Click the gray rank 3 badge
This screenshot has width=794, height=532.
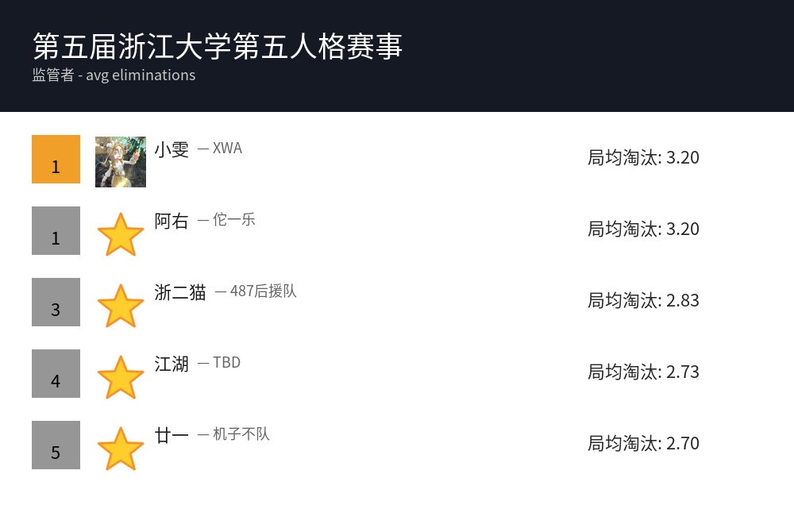(x=56, y=302)
